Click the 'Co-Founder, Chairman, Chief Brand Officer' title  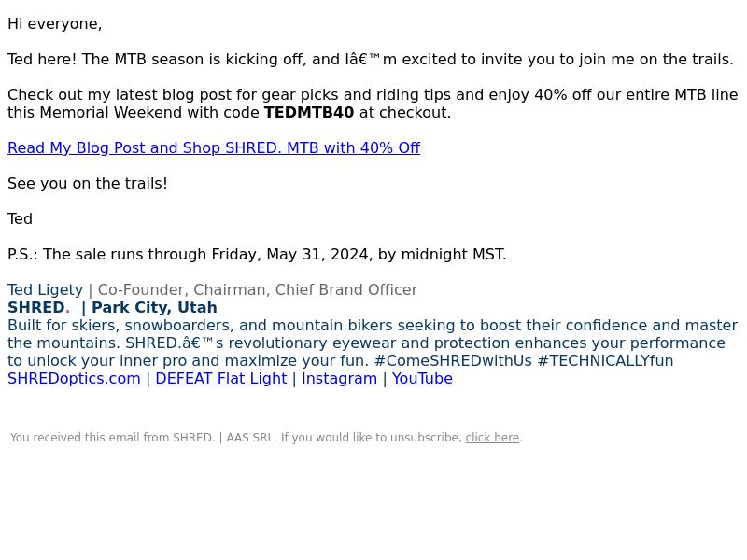258,289
